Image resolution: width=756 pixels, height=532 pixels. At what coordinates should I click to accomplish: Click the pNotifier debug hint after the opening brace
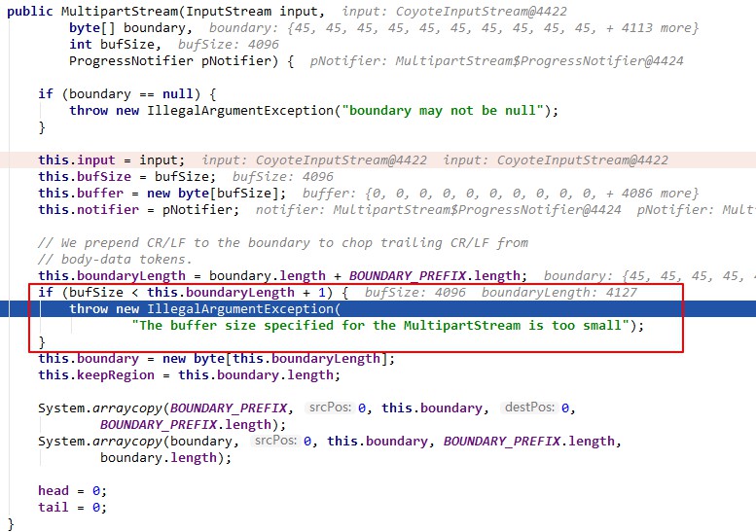[x=496, y=61]
